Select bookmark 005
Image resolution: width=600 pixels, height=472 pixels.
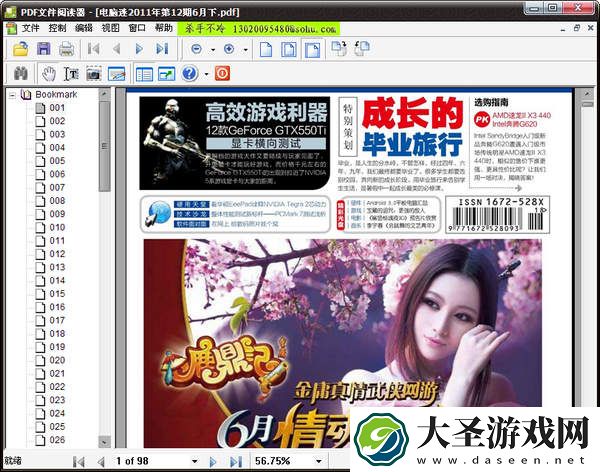pyautogui.click(x=57, y=161)
